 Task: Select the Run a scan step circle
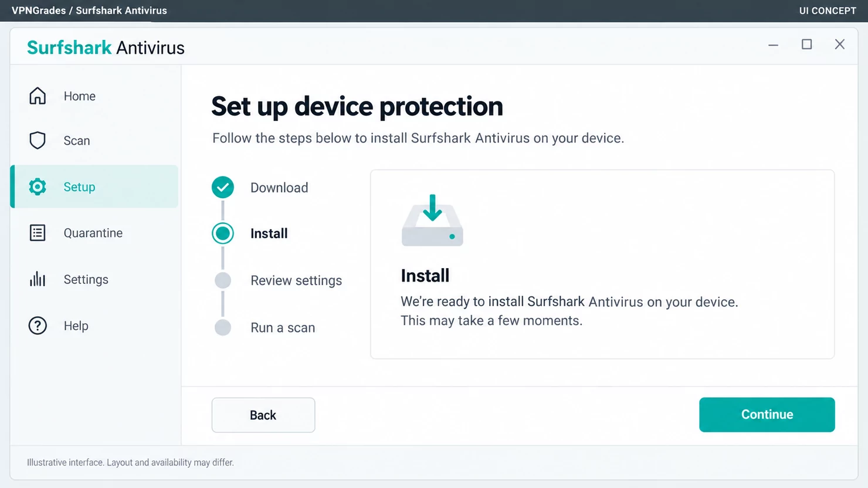(223, 327)
